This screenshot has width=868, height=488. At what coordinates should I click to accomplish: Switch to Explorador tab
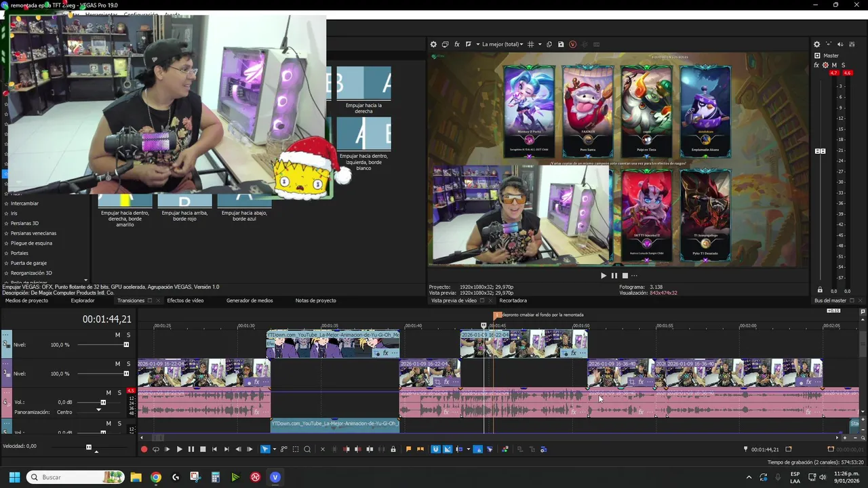pyautogui.click(x=83, y=300)
